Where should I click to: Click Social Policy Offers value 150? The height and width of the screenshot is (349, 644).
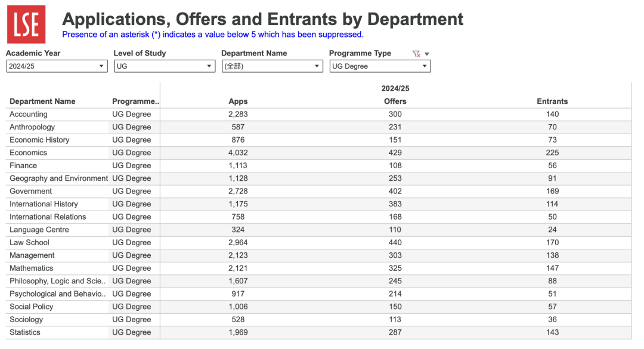point(395,307)
